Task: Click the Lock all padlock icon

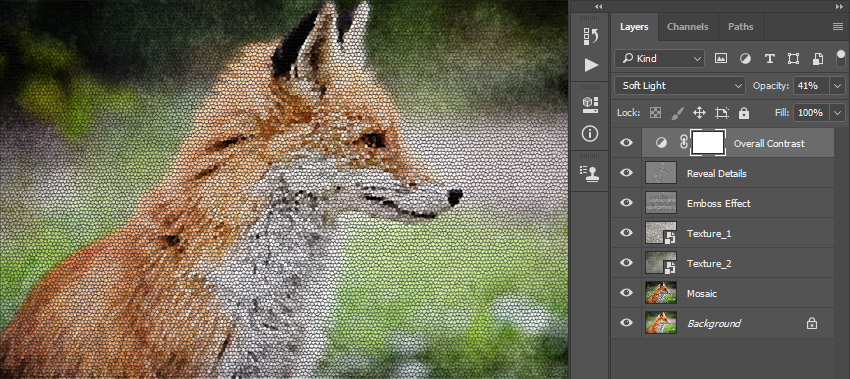Action: coord(744,113)
